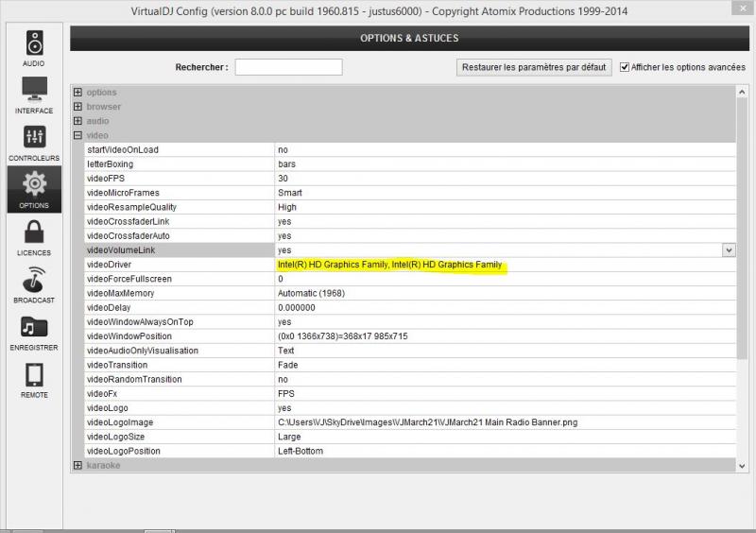
Task: Click the scrollbar up arrow
Action: pyautogui.click(x=742, y=92)
